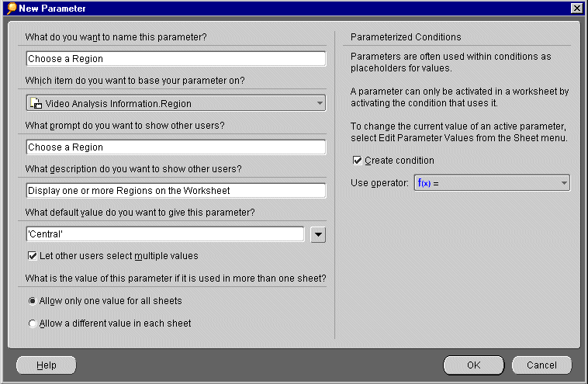The image size is (588, 384).
Task: Close the New Parameter dialog window
Action: [576, 8]
